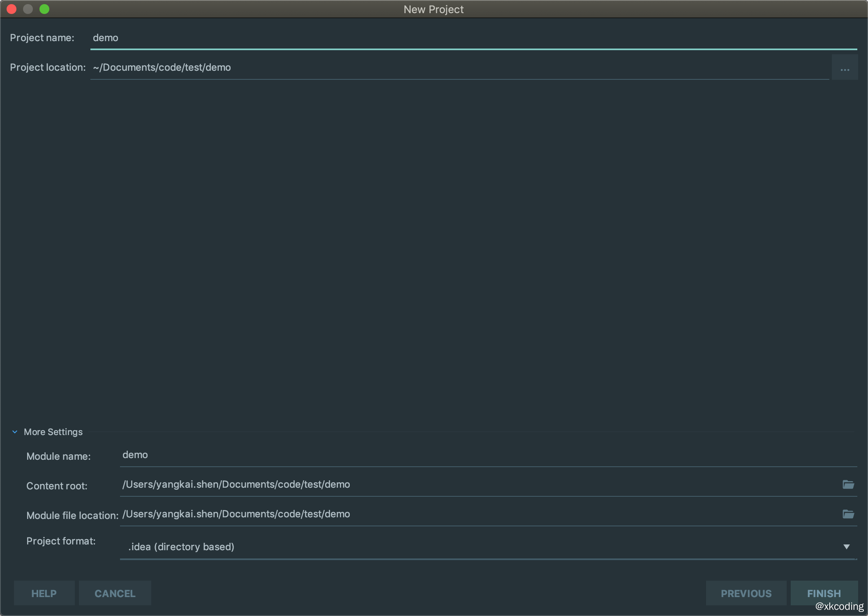Close the New Project window with red button
868x616 pixels.
(x=12, y=9)
